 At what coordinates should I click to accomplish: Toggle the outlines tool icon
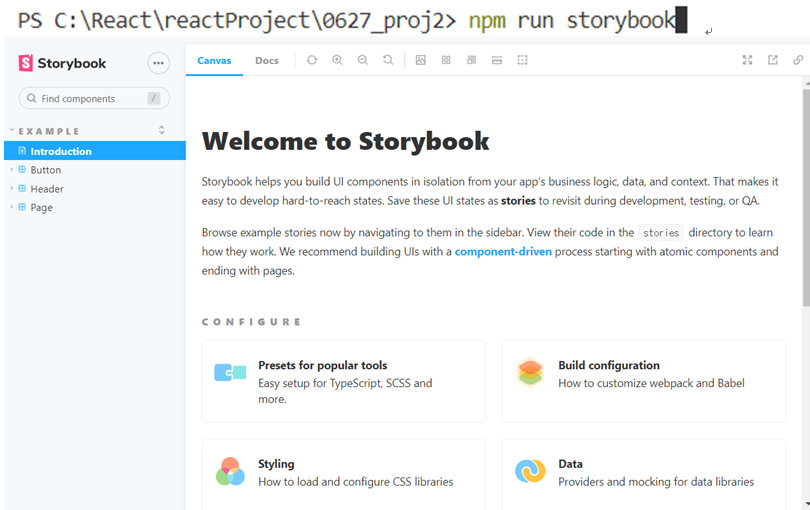tap(522, 60)
